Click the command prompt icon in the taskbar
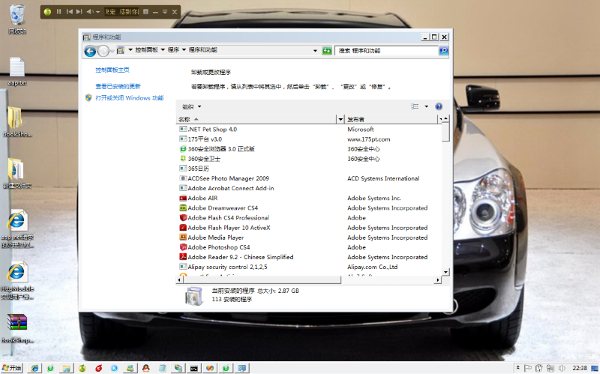The image size is (600, 374). 194,368
